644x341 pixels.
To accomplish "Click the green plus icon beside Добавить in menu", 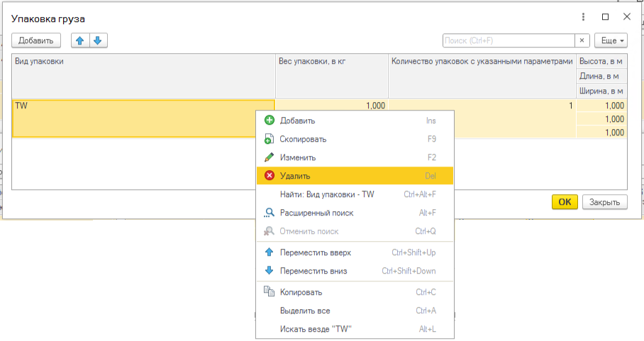I will tap(270, 121).
